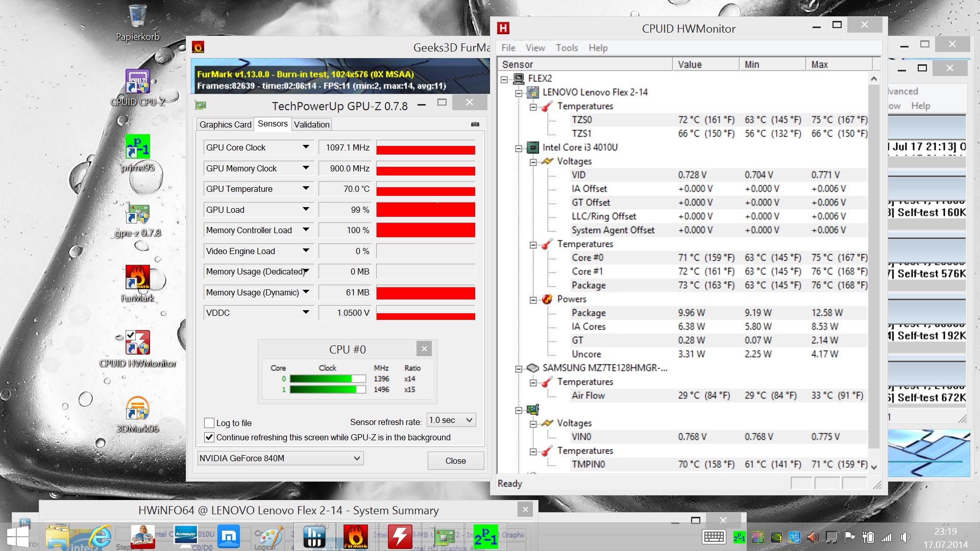The width and height of the screenshot is (980, 551).
Task: Launch prime95 desktop shortcut
Action: tap(137, 153)
